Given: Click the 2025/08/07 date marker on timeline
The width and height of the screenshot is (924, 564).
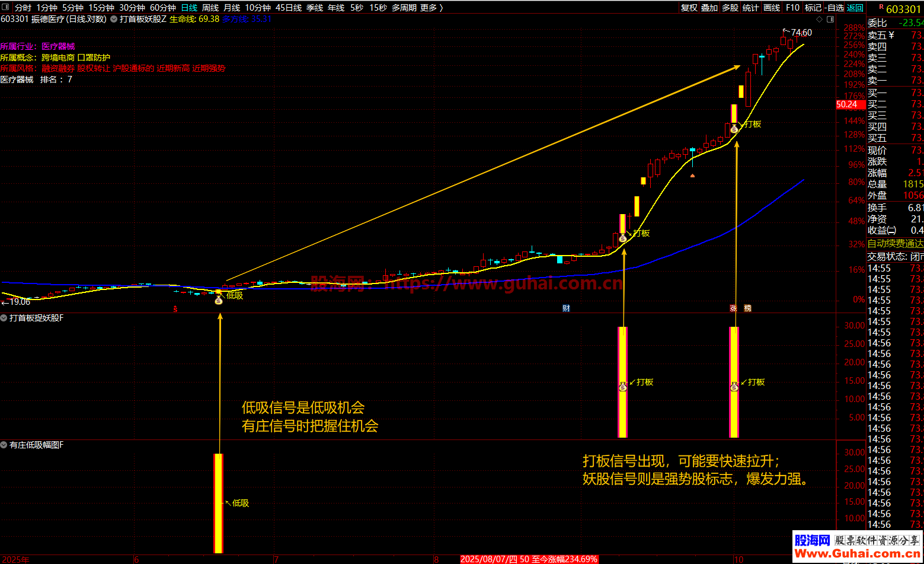Looking at the screenshot, I should click(529, 559).
